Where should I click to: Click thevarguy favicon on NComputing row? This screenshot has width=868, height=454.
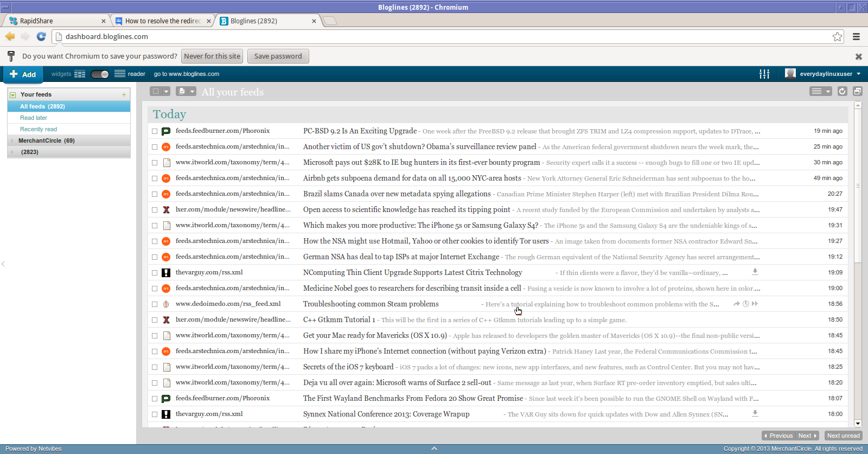coord(167,273)
